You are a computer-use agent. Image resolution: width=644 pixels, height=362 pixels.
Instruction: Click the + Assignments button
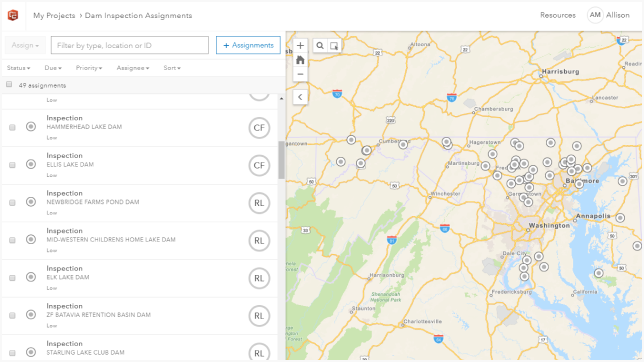click(x=248, y=45)
